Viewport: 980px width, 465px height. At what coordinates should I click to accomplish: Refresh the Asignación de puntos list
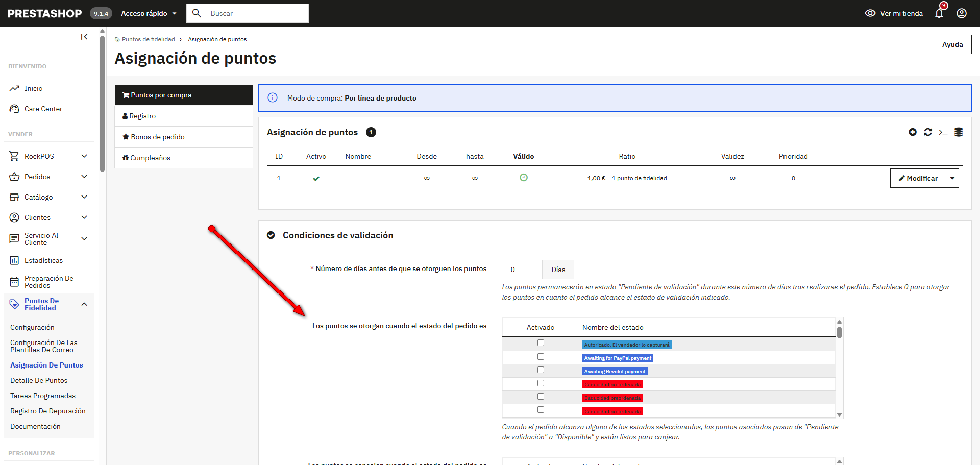pos(928,132)
